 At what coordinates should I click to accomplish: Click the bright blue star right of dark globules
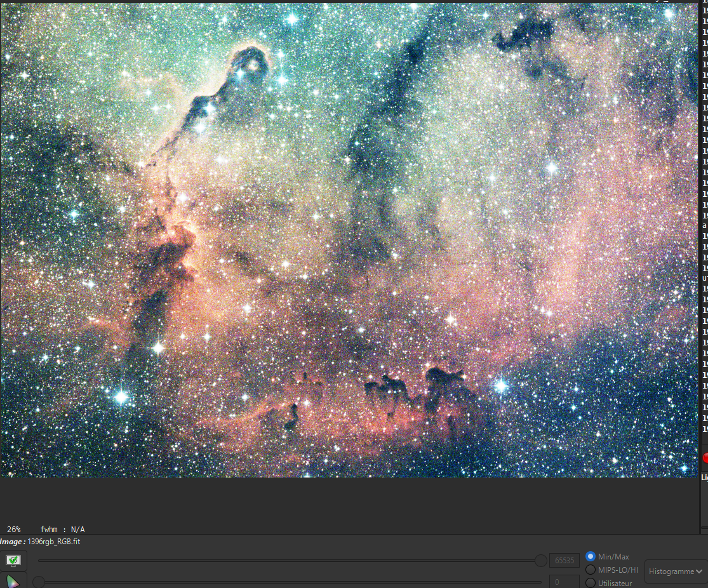[501, 385]
